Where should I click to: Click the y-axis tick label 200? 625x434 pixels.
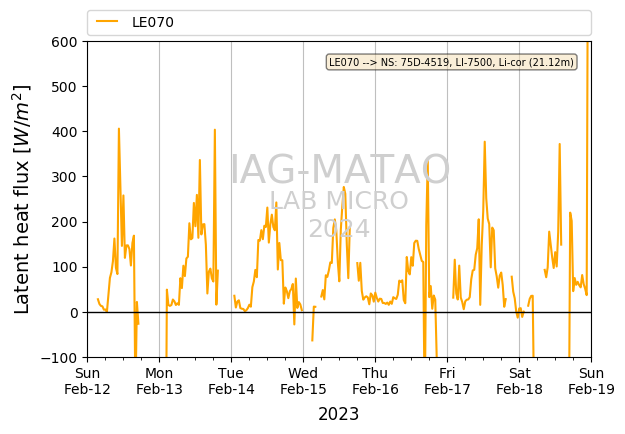(64, 222)
